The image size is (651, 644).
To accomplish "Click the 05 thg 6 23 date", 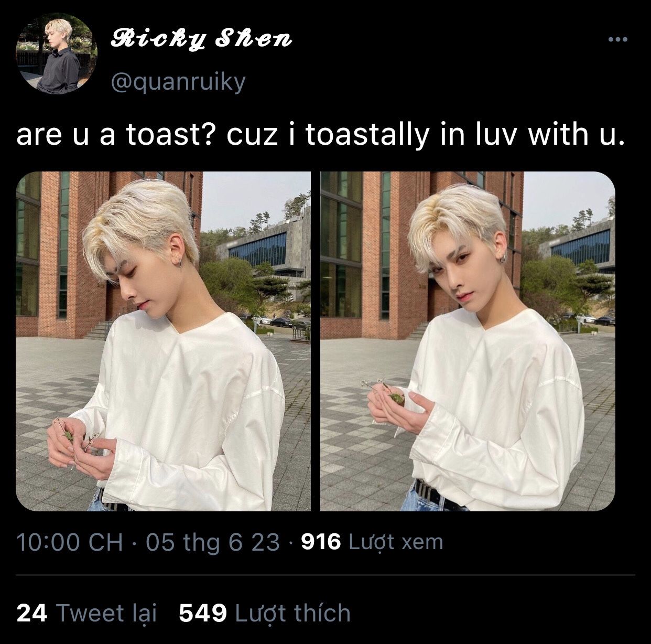I will click(213, 542).
